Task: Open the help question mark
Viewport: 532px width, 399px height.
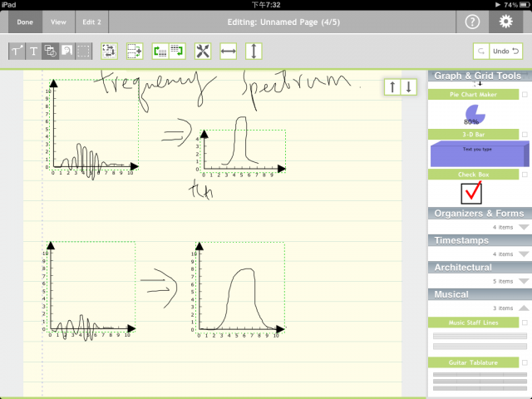Action: pos(472,22)
